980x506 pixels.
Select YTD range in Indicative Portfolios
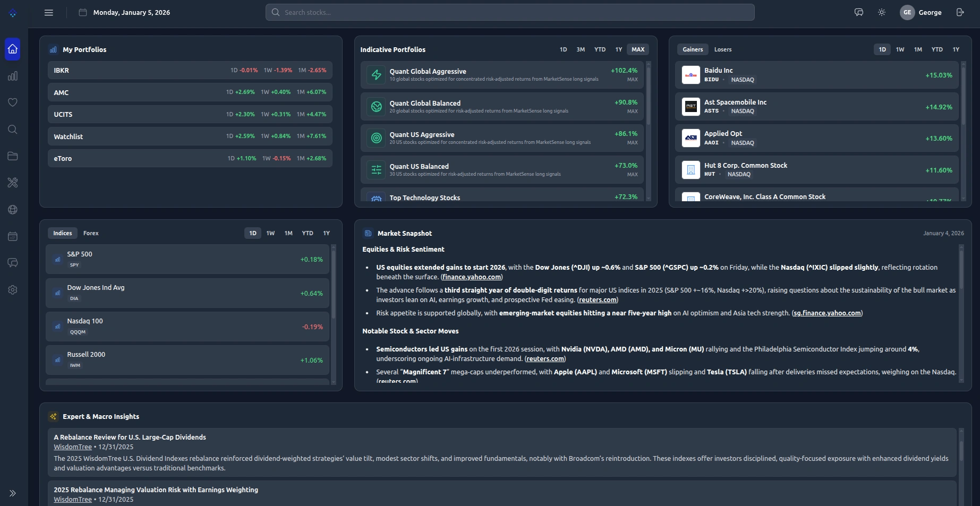(x=600, y=49)
